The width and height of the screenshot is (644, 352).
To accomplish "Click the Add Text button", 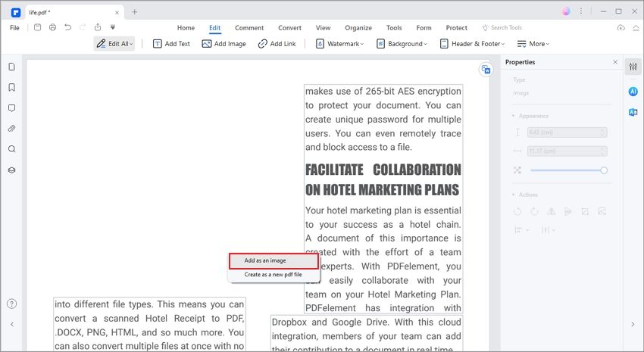I will tap(171, 43).
